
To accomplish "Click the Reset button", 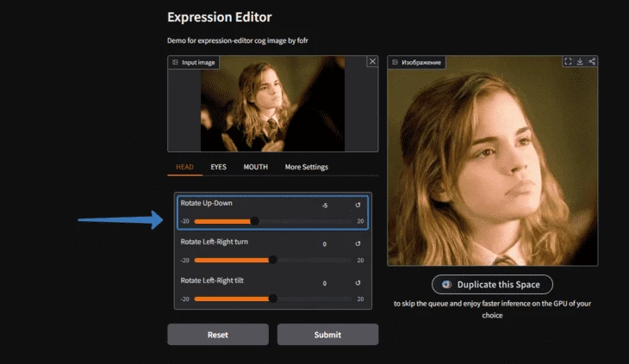I will click(218, 335).
